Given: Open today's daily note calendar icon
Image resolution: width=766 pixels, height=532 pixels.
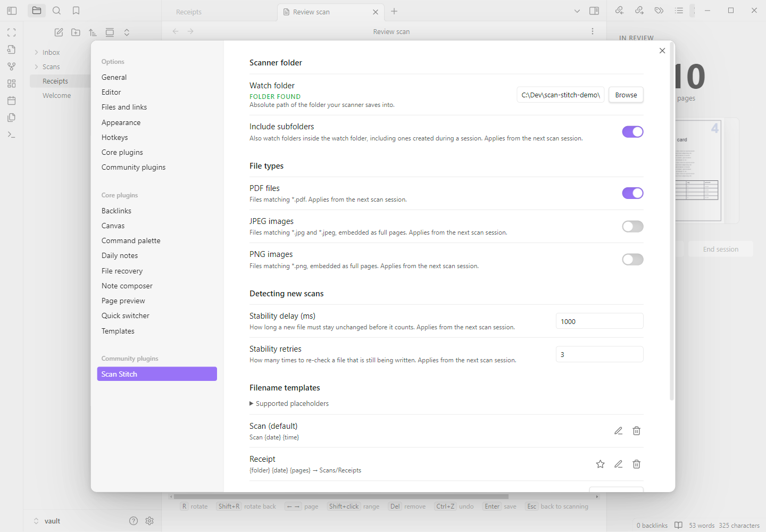Looking at the screenshot, I should click(11, 101).
